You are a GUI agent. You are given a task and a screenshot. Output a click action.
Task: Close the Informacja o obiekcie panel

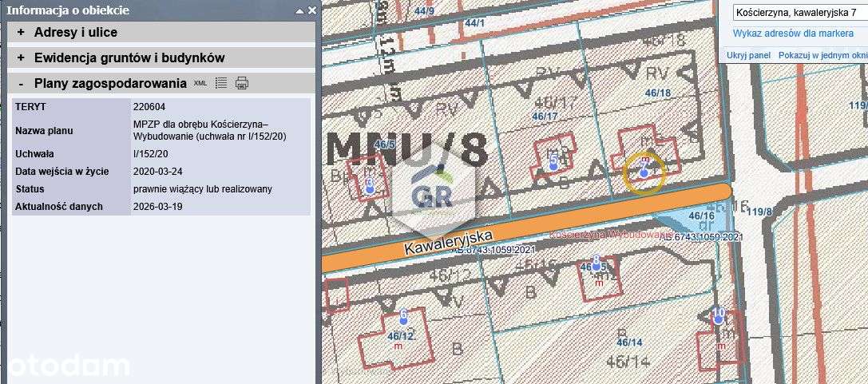(x=312, y=10)
